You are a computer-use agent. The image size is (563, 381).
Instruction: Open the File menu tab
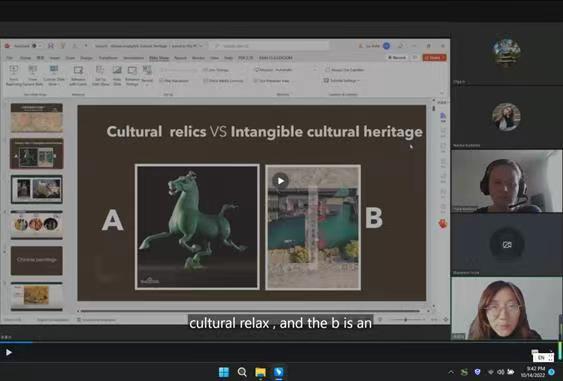(10, 58)
